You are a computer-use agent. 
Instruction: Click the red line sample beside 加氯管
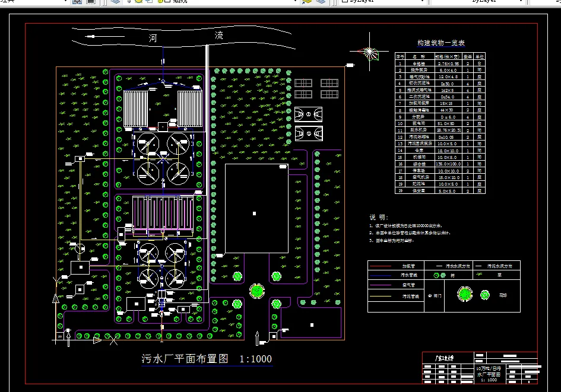(x=381, y=266)
